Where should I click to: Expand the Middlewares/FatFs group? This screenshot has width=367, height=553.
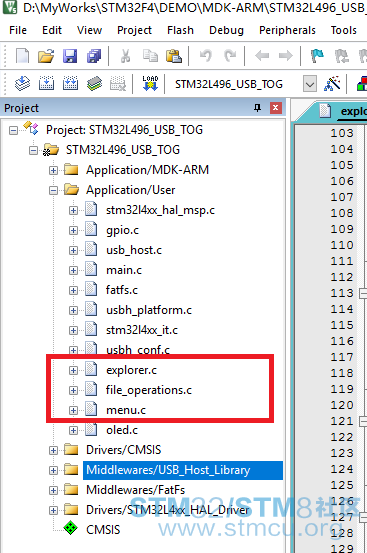53,490
